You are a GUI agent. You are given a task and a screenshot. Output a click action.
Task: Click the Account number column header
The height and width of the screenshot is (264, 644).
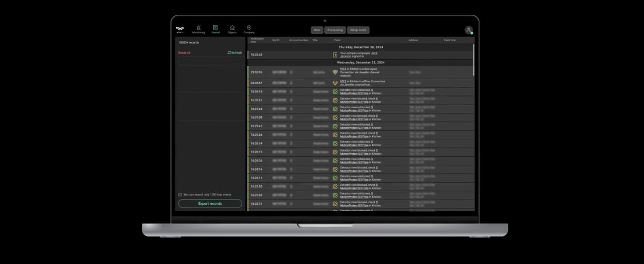click(299, 40)
